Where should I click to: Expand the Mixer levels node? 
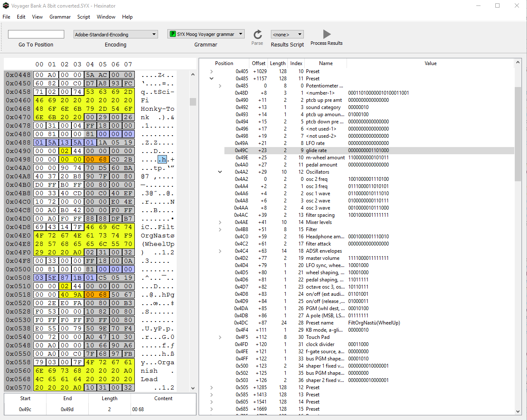click(x=220, y=222)
